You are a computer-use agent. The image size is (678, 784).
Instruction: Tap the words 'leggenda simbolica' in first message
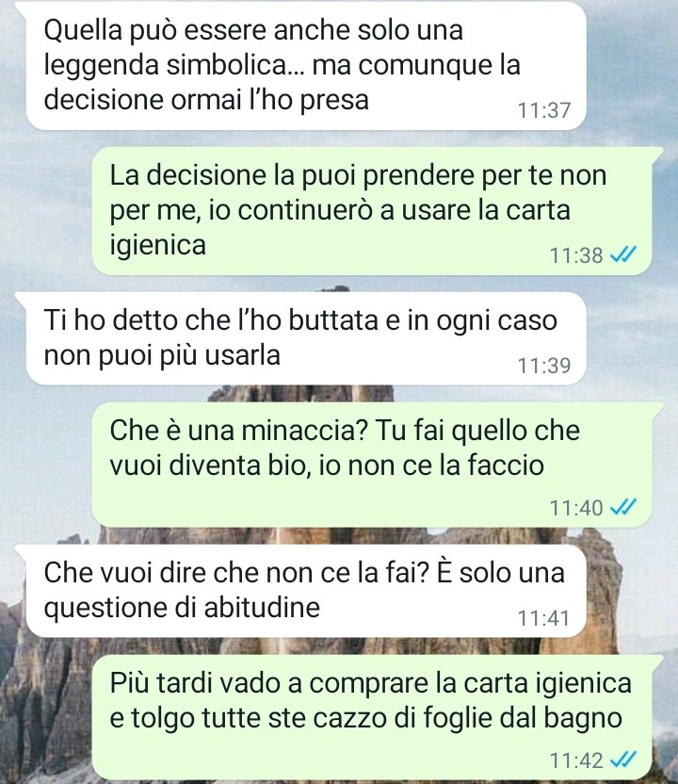(x=166, y=66)
